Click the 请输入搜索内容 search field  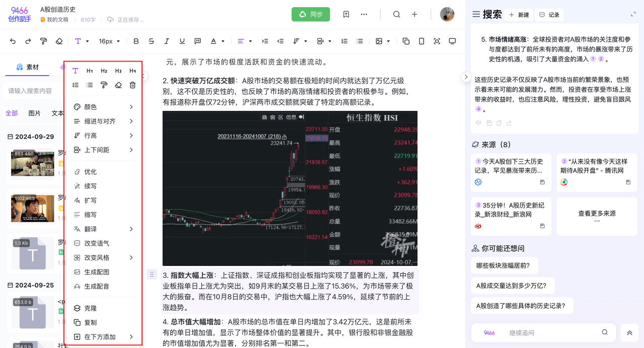[x=33, y=91]
